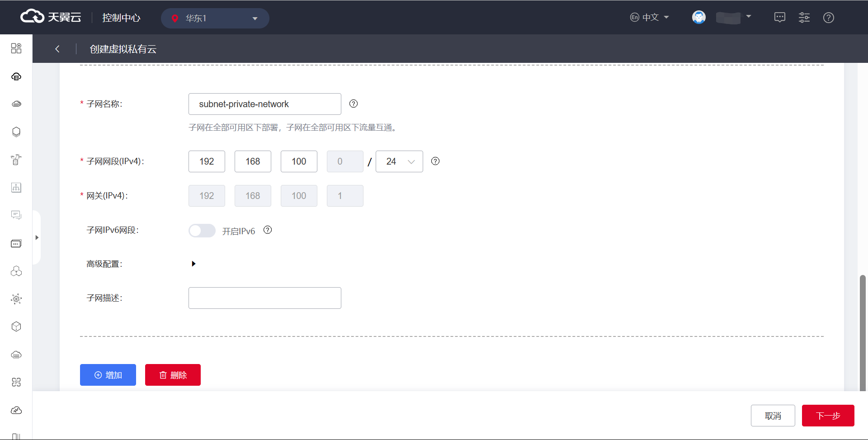Expand the 高级配置 section
Screen dimensions: 868x440
tap(193, 264)
